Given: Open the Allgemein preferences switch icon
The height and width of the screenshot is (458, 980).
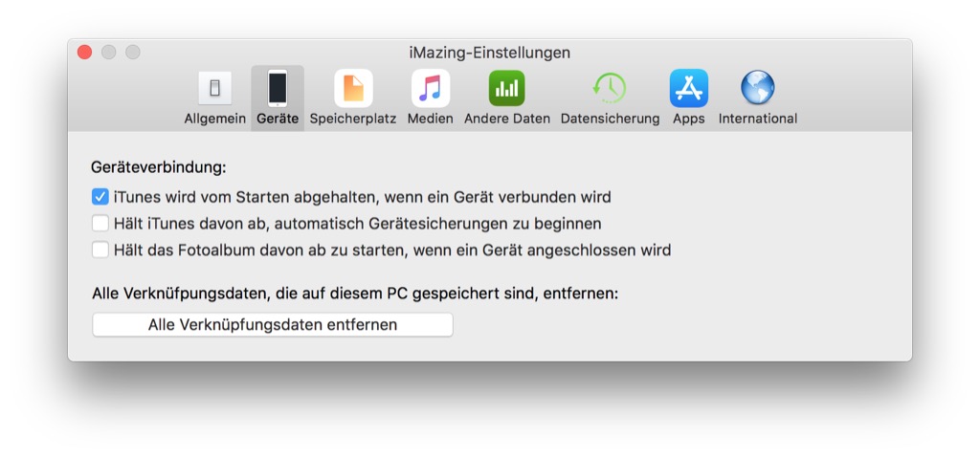Looking at the screenshot, I should 215,88.
